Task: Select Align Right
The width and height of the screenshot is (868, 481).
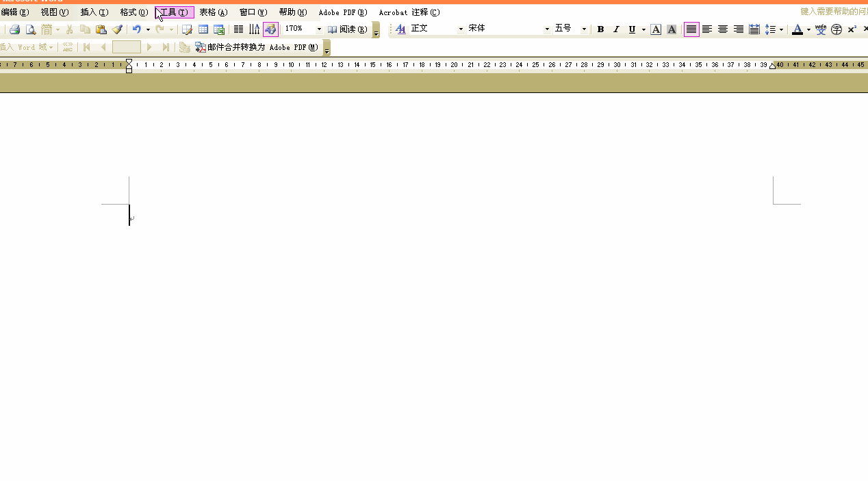Action: tap(739, 29)
